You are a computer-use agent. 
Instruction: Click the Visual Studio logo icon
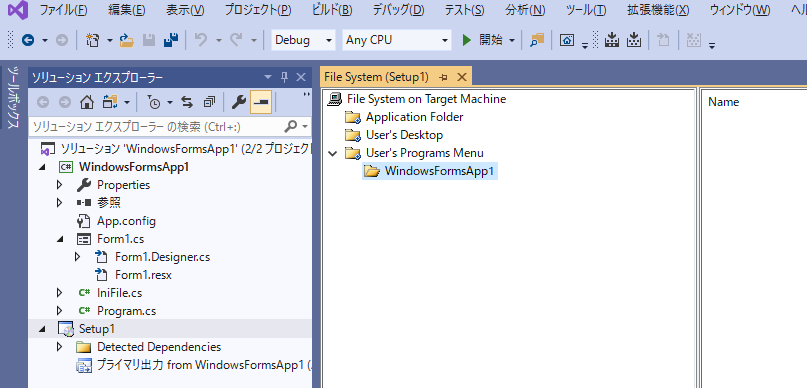click(17, 10)
